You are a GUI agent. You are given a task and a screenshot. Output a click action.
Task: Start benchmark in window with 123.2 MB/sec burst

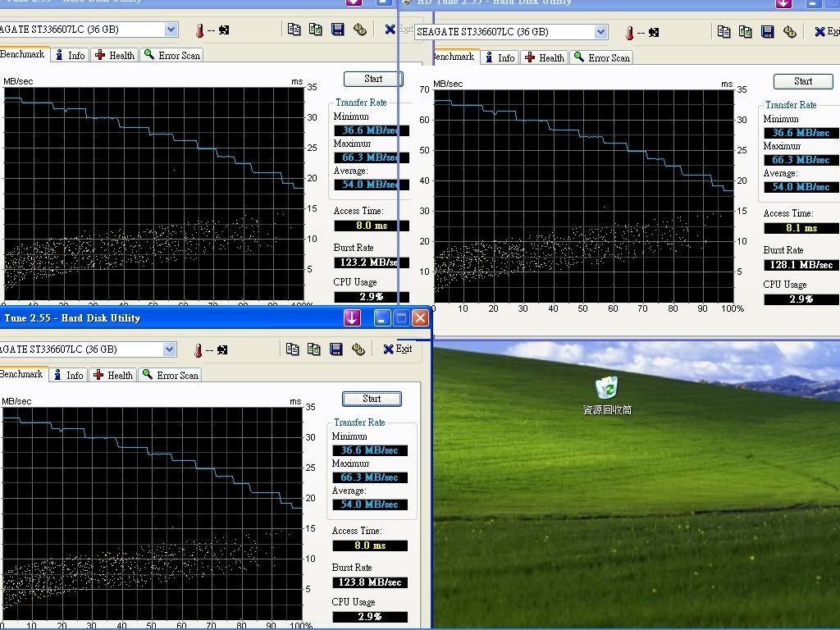[372, 79]
